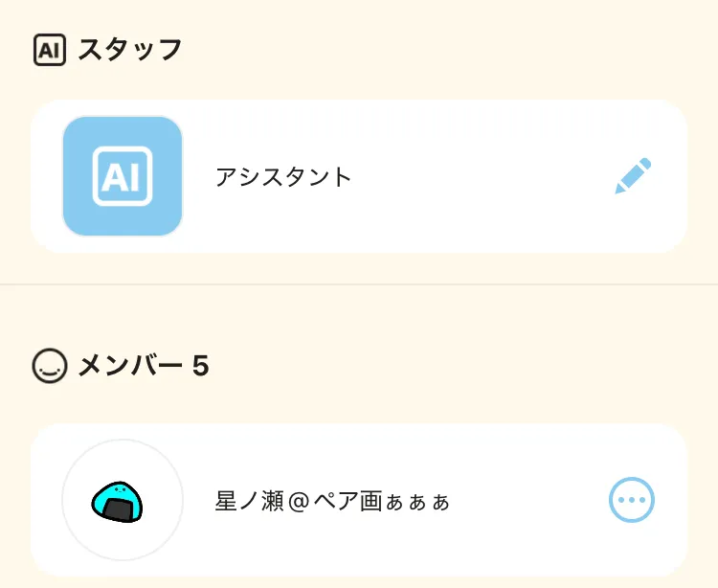Open the 星ノ瀬 member card
The image size is (718, 588).
[x=359, y=500]
